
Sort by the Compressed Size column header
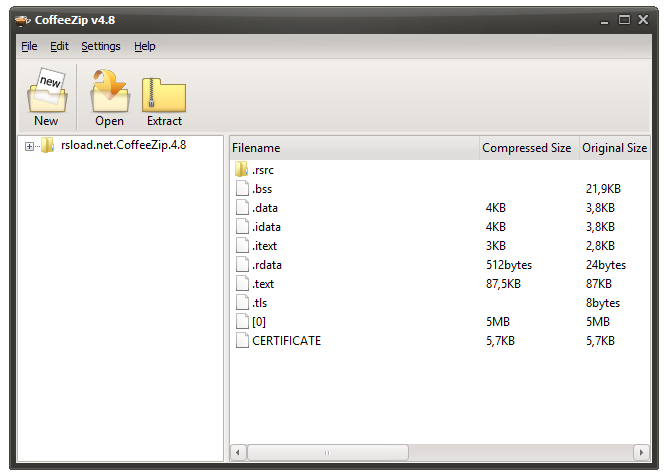tap(529, 148)
